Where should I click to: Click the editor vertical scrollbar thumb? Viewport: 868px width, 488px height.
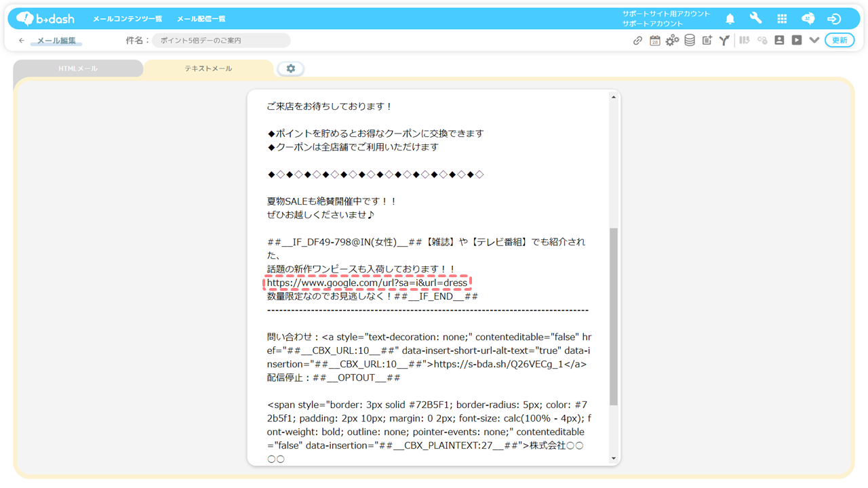pyautogui.click(x=614, y=317)
